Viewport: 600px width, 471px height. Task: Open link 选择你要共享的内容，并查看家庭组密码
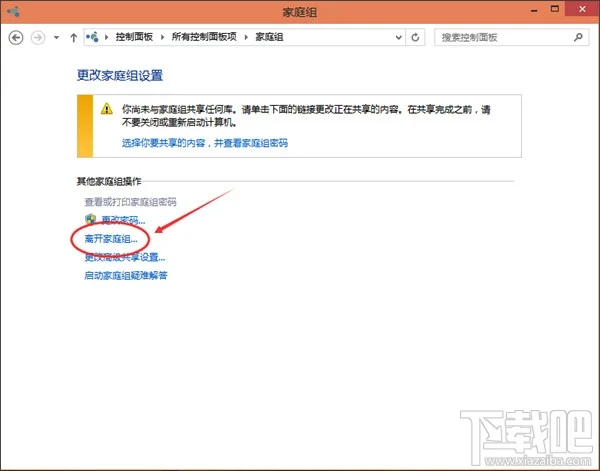(x=205, y=143)
